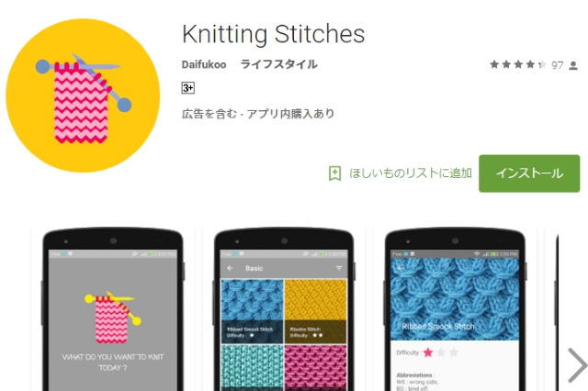
Task: Click the back arrow on Ribbed Smock screenshot
Action: [401, 268]
